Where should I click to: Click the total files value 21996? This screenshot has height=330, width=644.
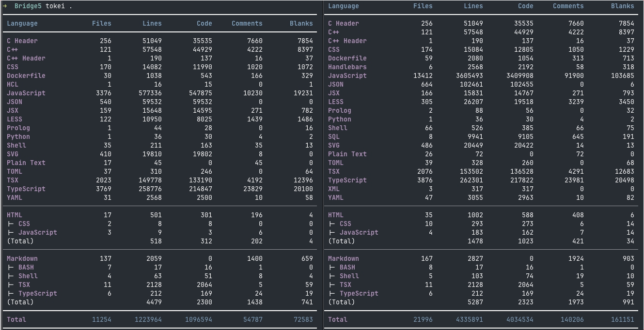click(423, 319)
